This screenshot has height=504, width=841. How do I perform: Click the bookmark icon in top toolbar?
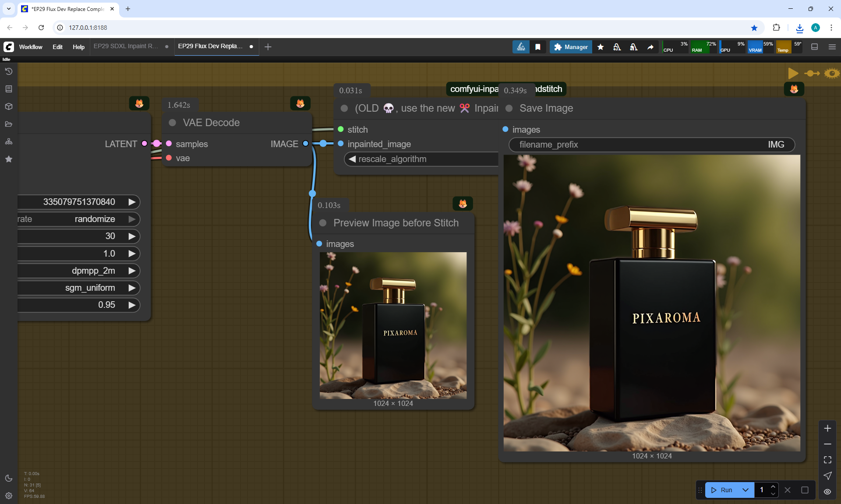click(x=538, y=47)
